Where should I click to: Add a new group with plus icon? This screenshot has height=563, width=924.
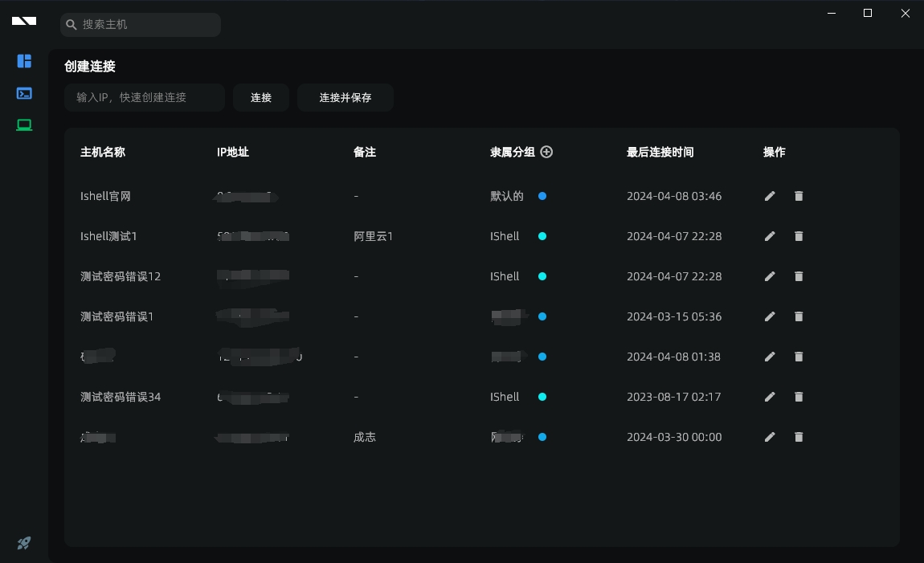546,152
